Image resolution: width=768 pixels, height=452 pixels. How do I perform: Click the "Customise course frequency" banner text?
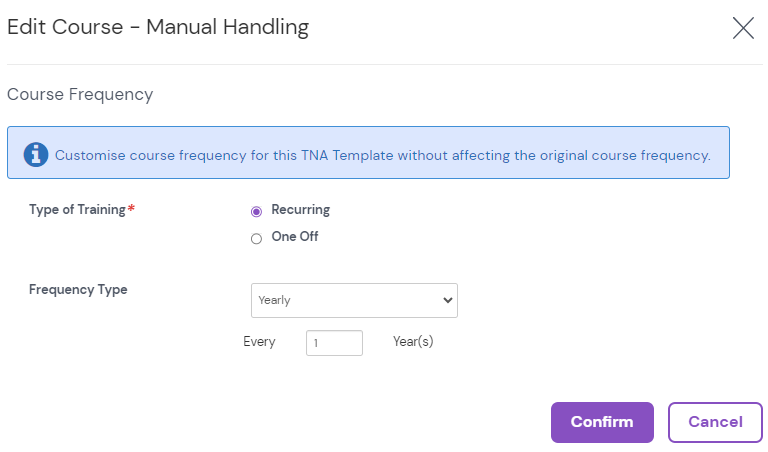(x=382, y=155)
